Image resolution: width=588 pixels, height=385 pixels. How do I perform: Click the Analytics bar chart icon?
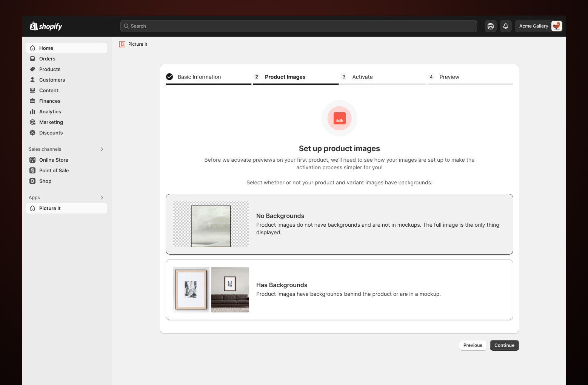click(32, 111)
